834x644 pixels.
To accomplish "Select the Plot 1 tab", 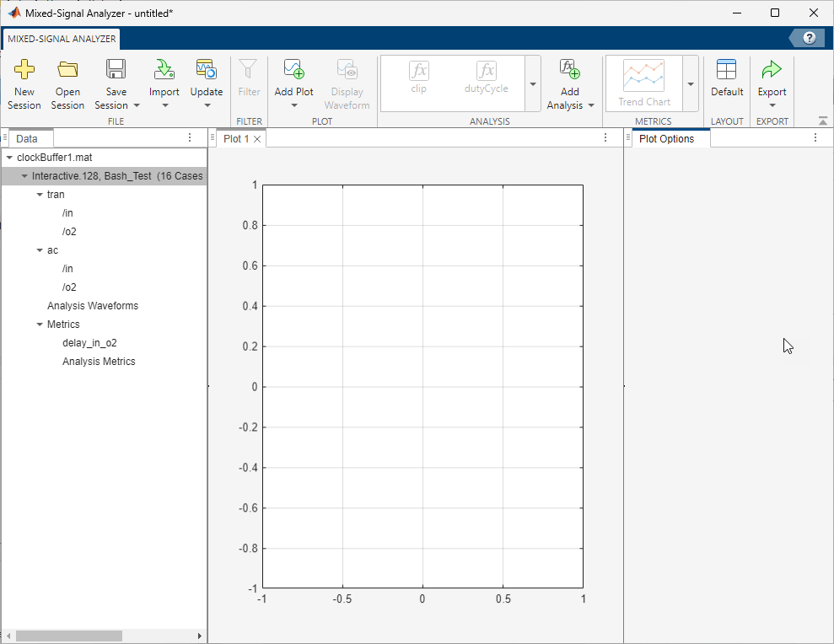I will coord(235,139).
